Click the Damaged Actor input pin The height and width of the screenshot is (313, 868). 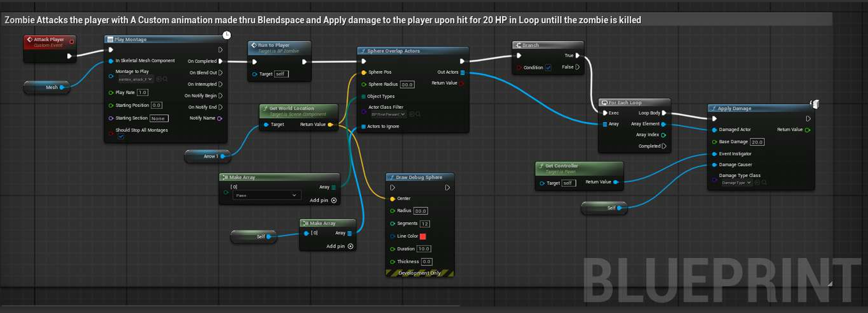point(714,130)
